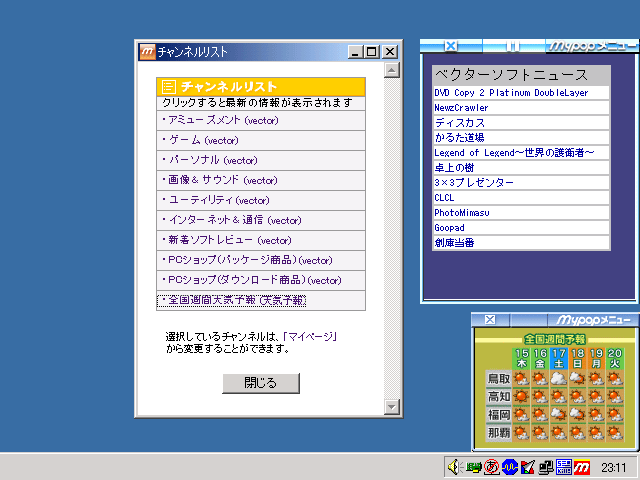Open the 3×3プレゼンター news item
The height and width of the screenshot is (480, 640).
pos(521,183)
